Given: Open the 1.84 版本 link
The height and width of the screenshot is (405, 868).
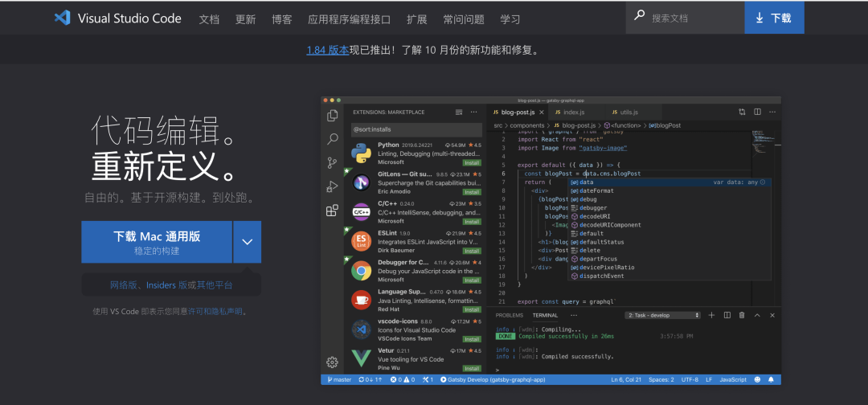Looking at the screenshot, I should point(328,51).
